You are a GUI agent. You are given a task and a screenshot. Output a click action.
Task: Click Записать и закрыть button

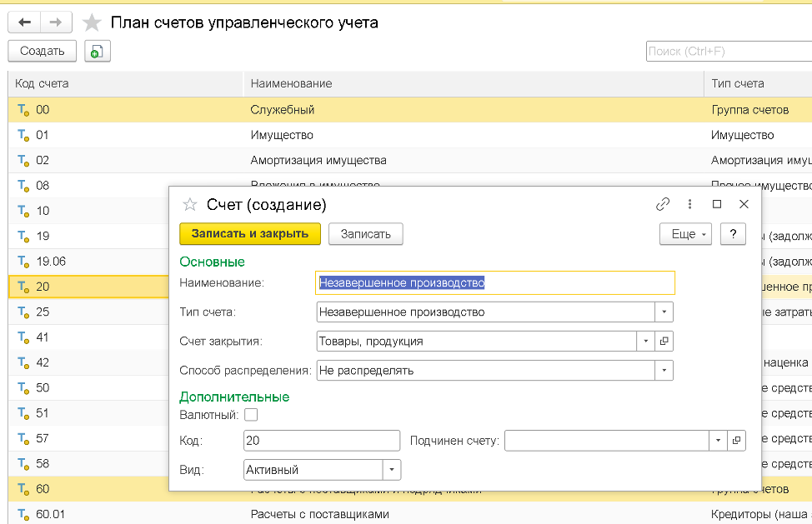pos(250,234)
